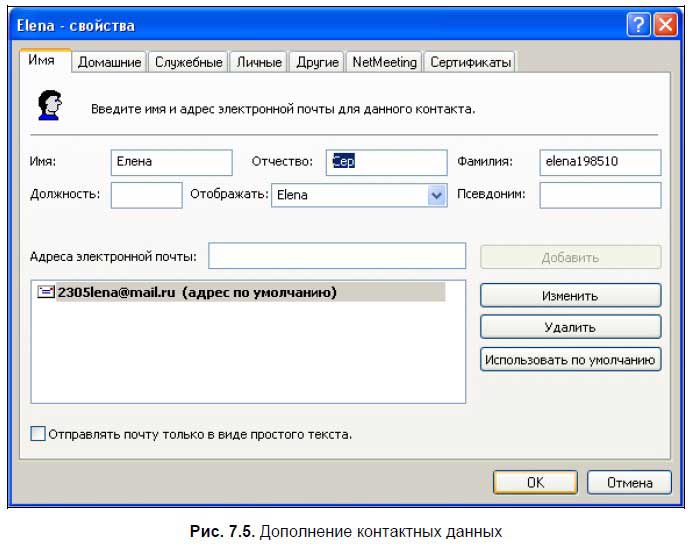
Task: Click the envelope icon beside 2305lena@mail.ru
Action: point(46,293)
